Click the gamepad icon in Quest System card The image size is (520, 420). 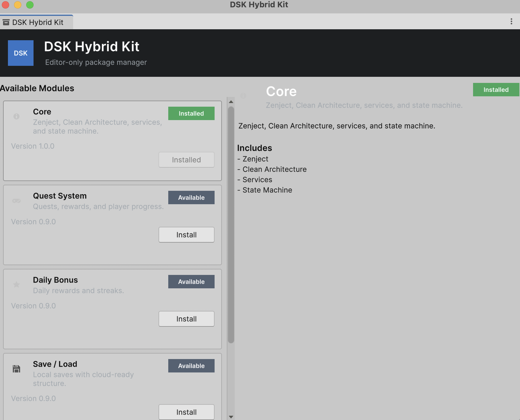16,201
